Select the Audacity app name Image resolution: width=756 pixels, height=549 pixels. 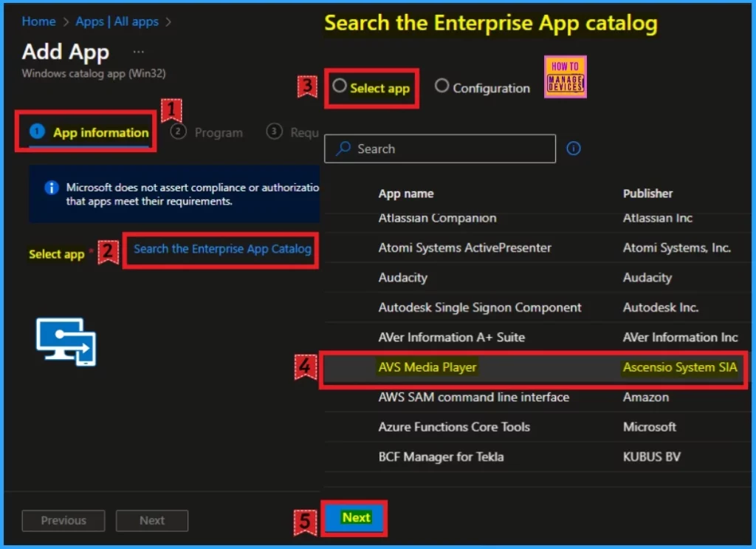click(403, 278)
